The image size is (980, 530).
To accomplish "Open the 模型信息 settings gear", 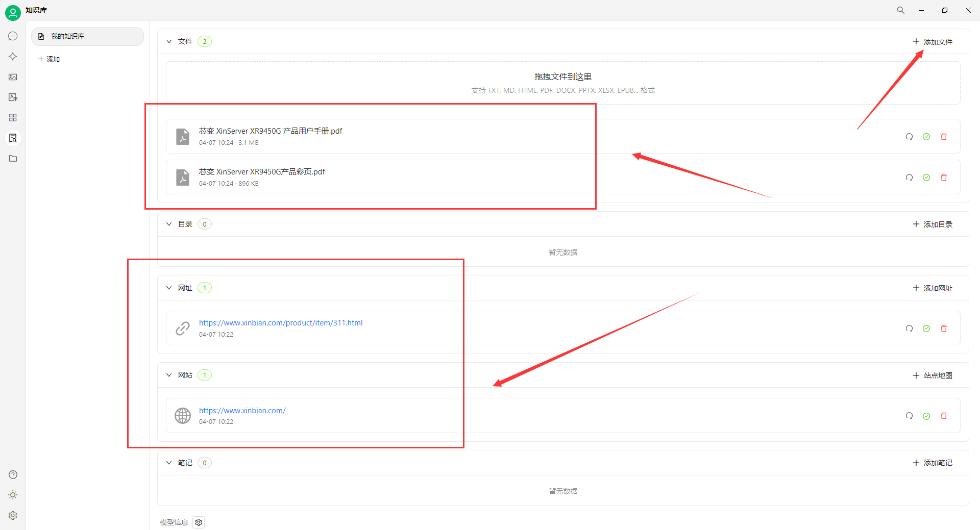I will point(199,522).
